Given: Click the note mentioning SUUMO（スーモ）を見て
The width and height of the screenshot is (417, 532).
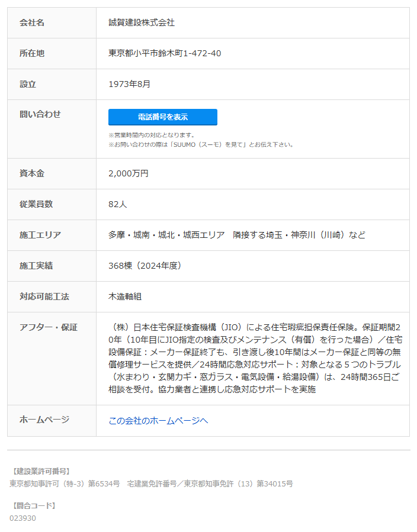Looking at the screenshot, I should coord(201,144).
